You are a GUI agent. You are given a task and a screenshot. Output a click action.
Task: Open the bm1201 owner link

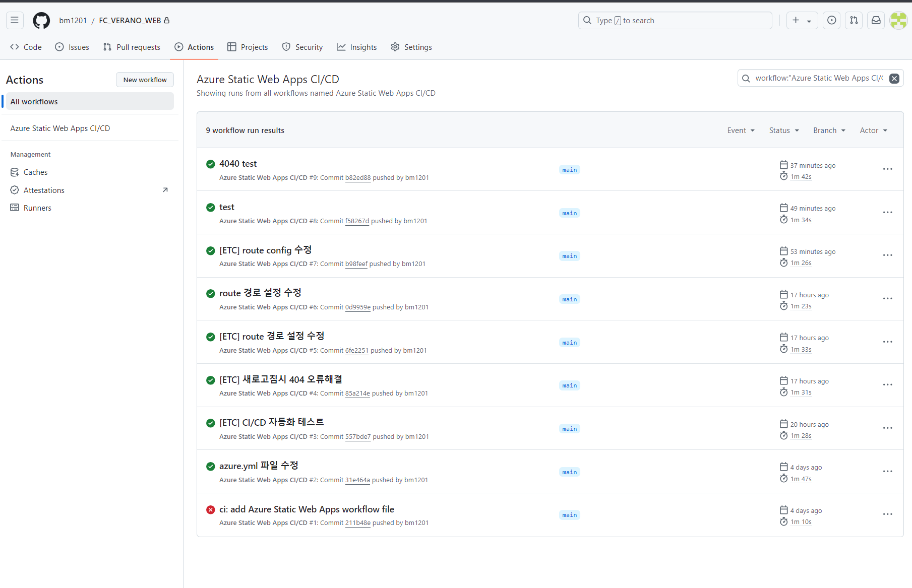point(73,20)
